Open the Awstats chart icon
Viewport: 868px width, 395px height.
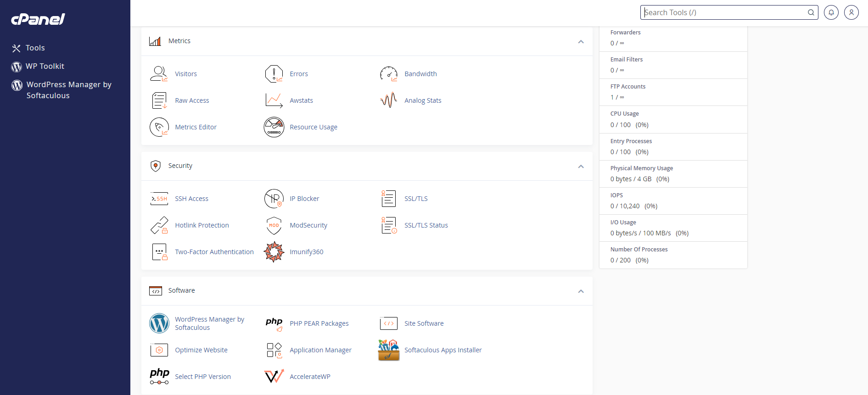click(x=274, y=100)
